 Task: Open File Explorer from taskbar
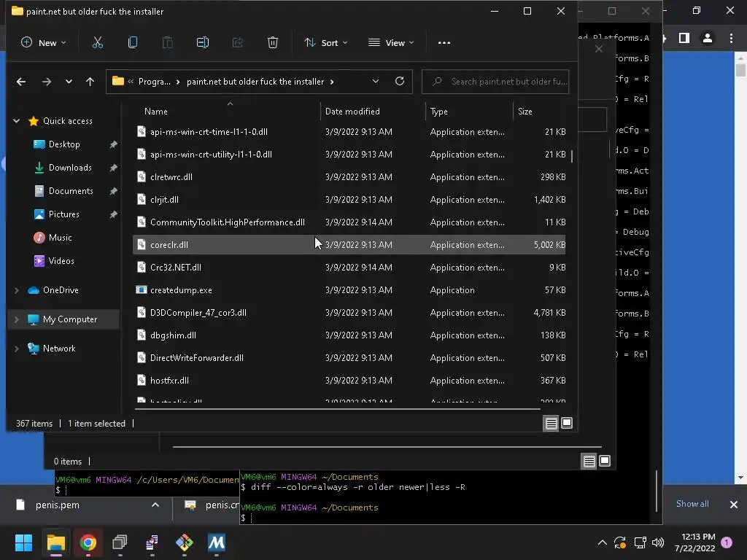click(x=55, y=542)
